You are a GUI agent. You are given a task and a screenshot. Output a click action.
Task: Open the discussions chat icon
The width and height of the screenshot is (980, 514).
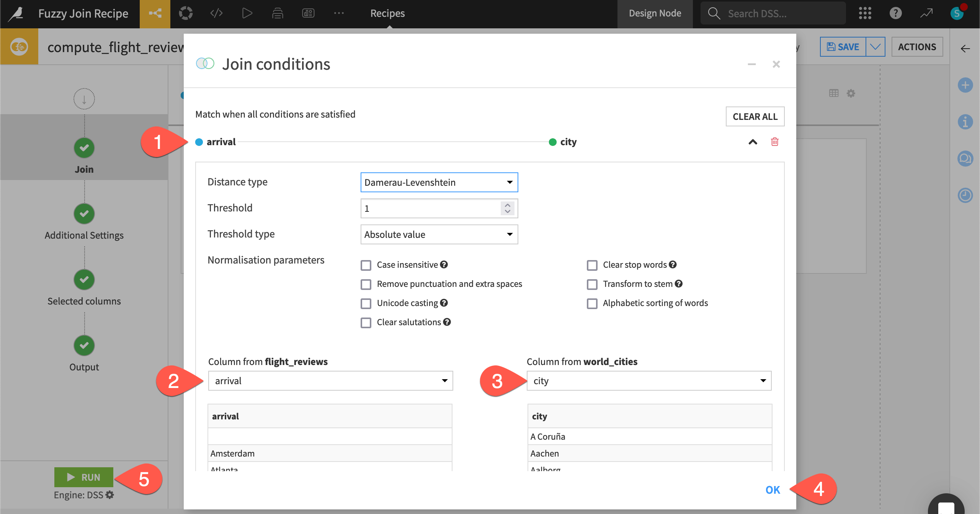point(965,159)
